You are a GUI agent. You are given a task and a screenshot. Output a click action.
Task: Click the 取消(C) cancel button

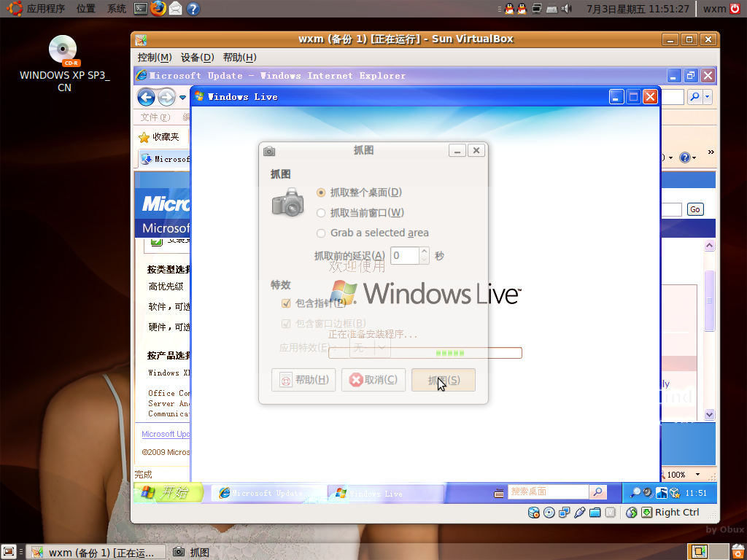click(373, 380)
